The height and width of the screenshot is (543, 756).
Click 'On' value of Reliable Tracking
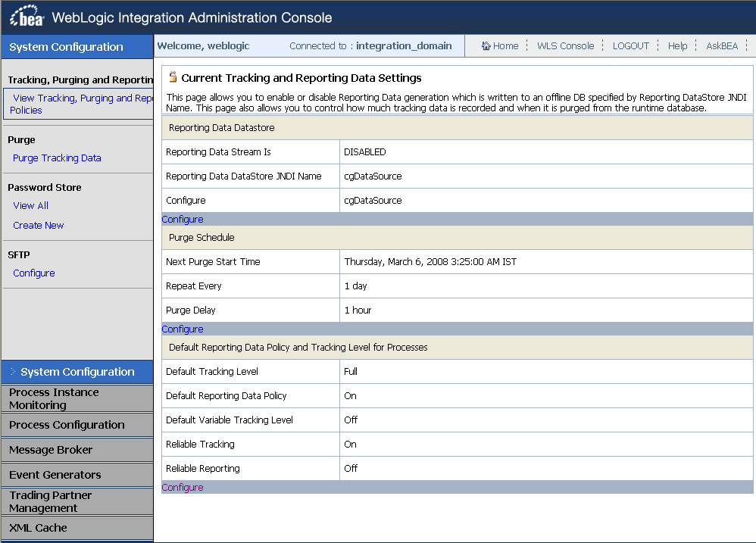(x=350, y=445)
